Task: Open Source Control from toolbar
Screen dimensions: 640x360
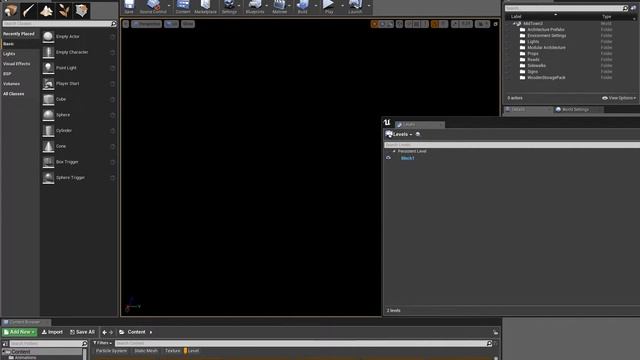Action: (x=153, y=7)
